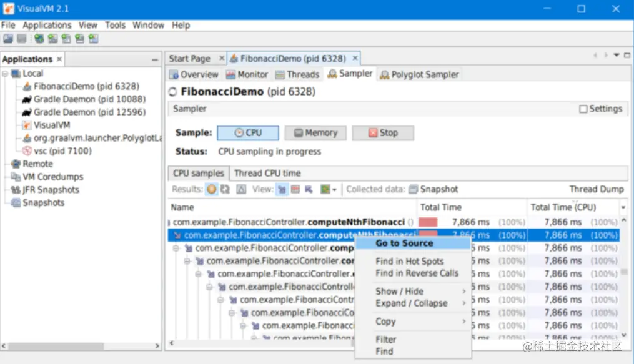
Task: Enable the Settings checkbox
Action: (x=583, y=109)
